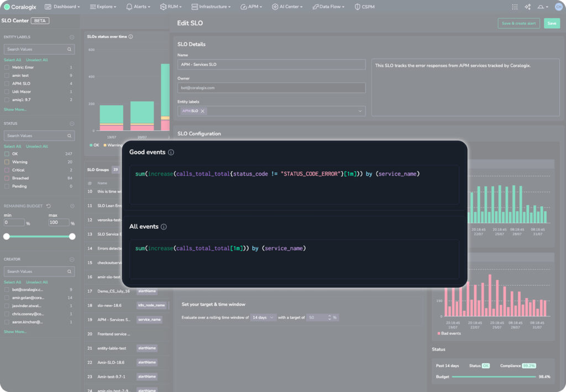Image resolution: width=566 pixels, height=392 pixels.
Task: Check the amir: test label checkbox
Action: 7,76
